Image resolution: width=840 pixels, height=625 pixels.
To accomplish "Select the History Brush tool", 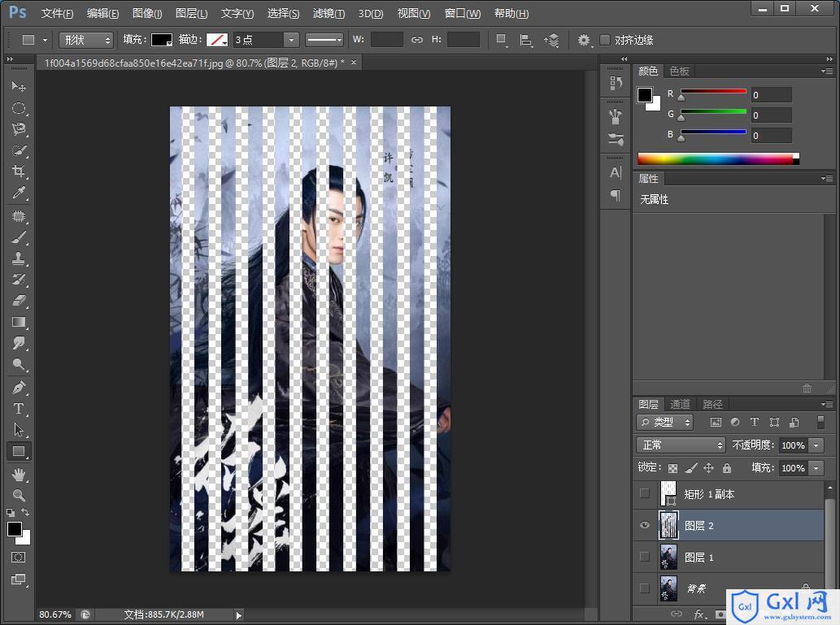I will (x=19, y=280).
